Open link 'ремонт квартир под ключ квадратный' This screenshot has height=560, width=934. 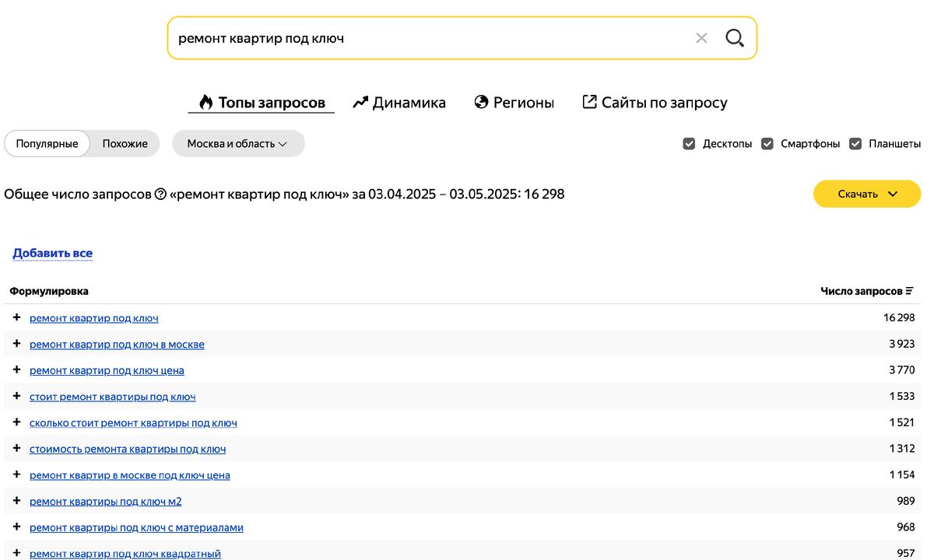point(125,554)
